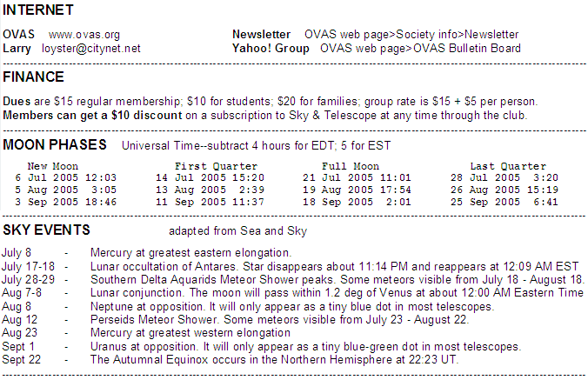Click the FINANCE section heading
Viewport: 588px width, 380px height.
tap(33, 77)
